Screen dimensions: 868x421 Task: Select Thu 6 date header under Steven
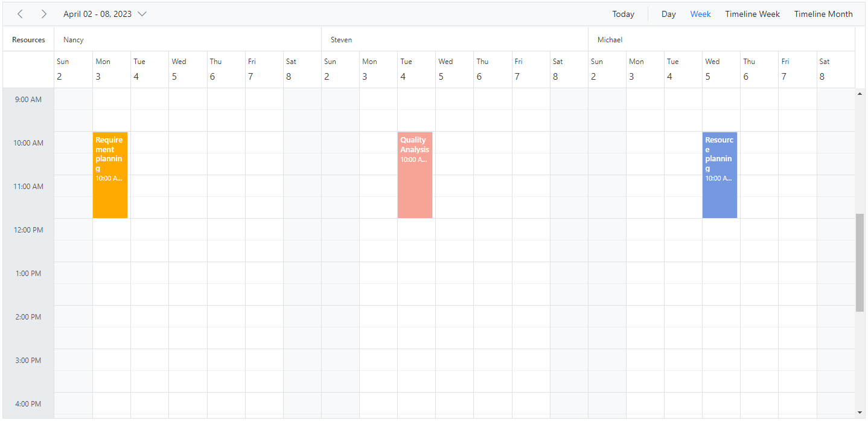493,69
